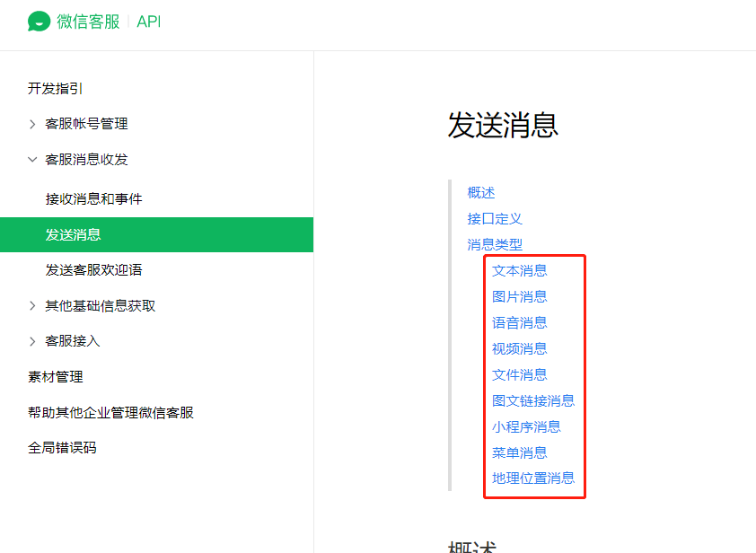Open 发送客服欢迎语 page
The height and width of the screenshot is (553, 756).
(94, 270)
